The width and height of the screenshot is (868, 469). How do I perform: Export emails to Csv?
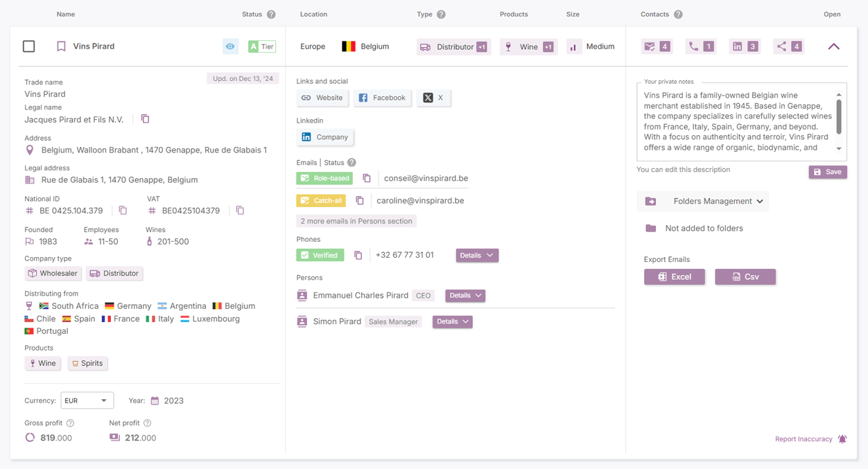click(x=745, y=276)
